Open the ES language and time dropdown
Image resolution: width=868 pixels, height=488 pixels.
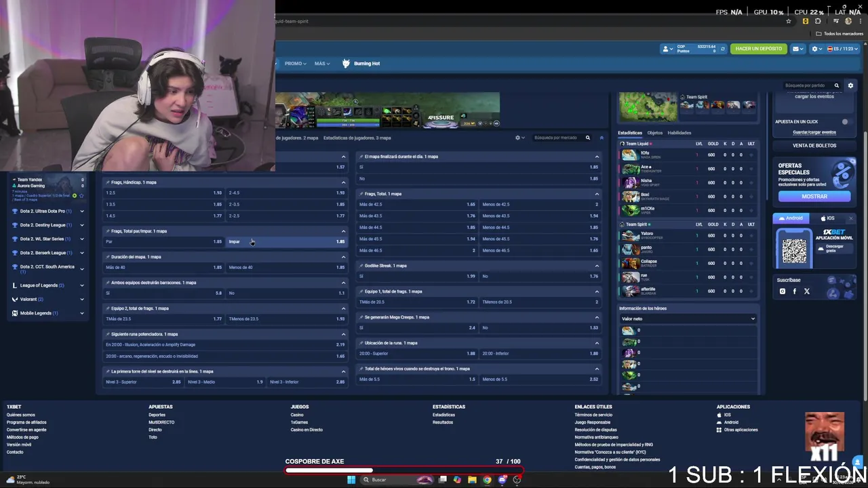click(843, 49)
